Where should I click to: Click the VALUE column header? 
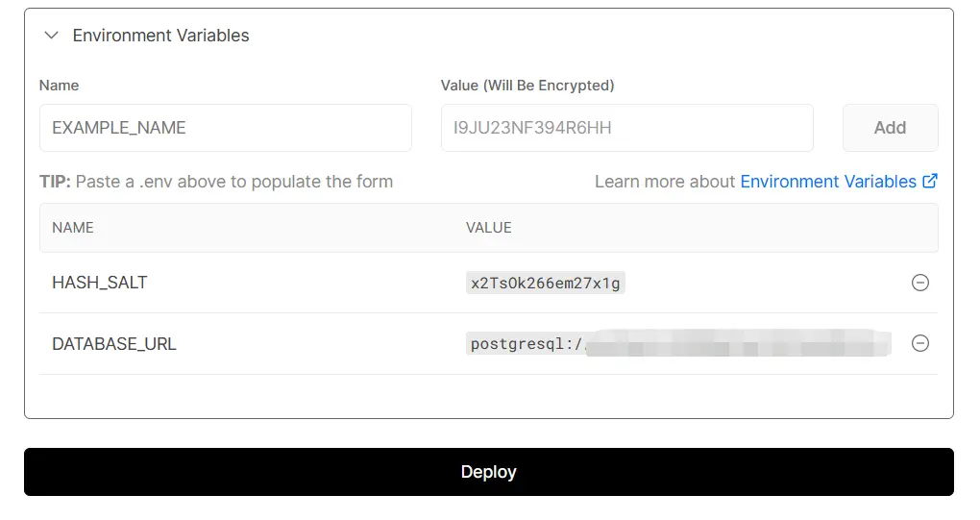pyautogui.click(x=489, y=228)
